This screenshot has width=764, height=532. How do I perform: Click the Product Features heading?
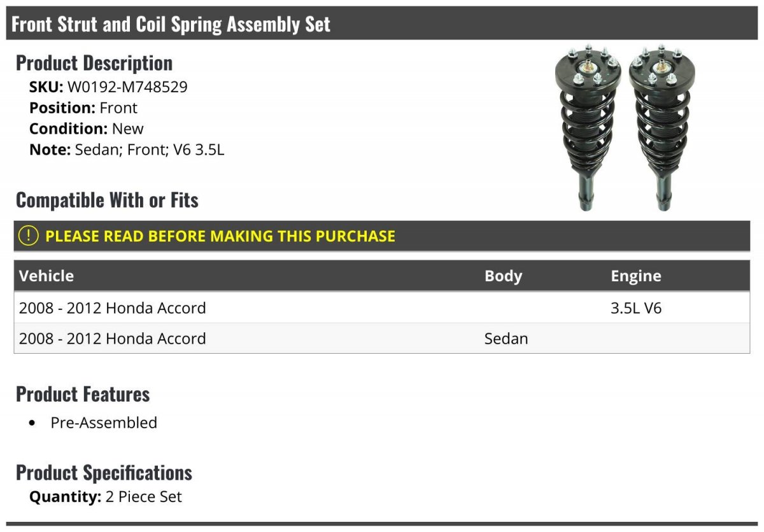83,394
